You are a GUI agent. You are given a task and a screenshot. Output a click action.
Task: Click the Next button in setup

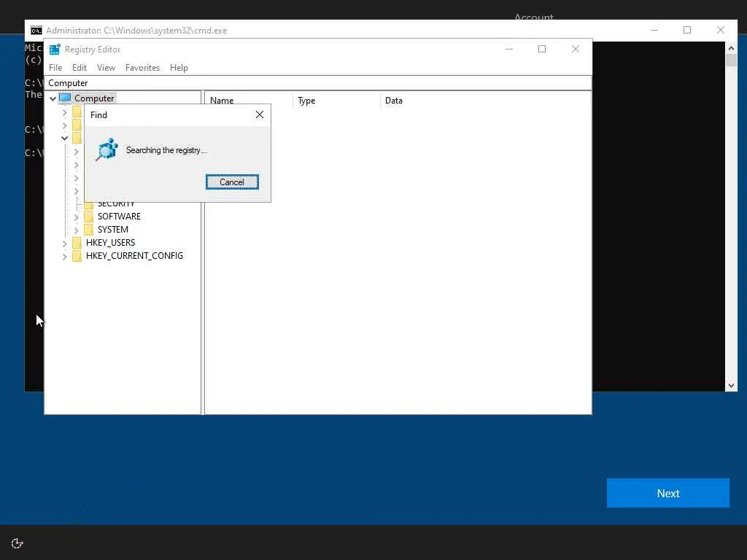coord(668,493)
